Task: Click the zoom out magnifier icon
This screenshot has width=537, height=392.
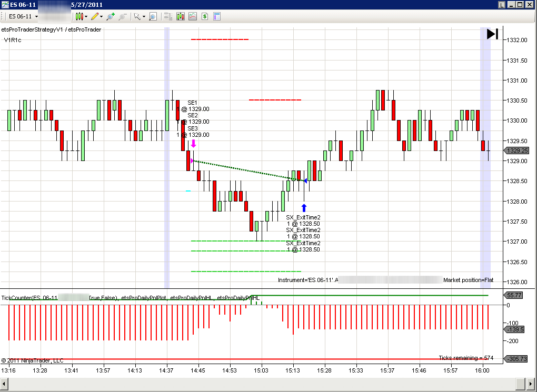Action: tap(123, 16)
